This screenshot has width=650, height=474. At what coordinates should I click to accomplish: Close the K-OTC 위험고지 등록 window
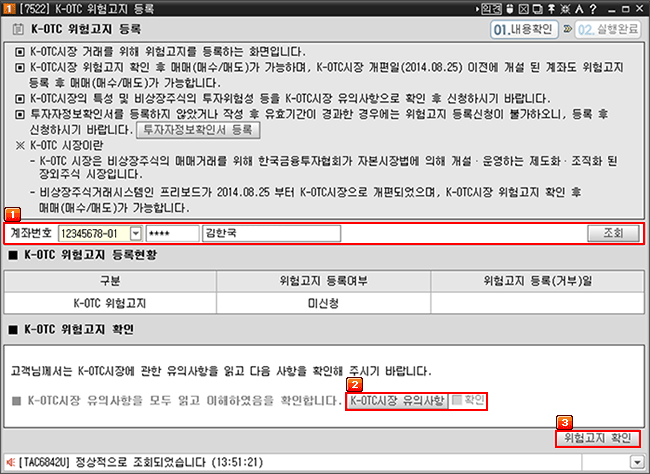[640, 8]
